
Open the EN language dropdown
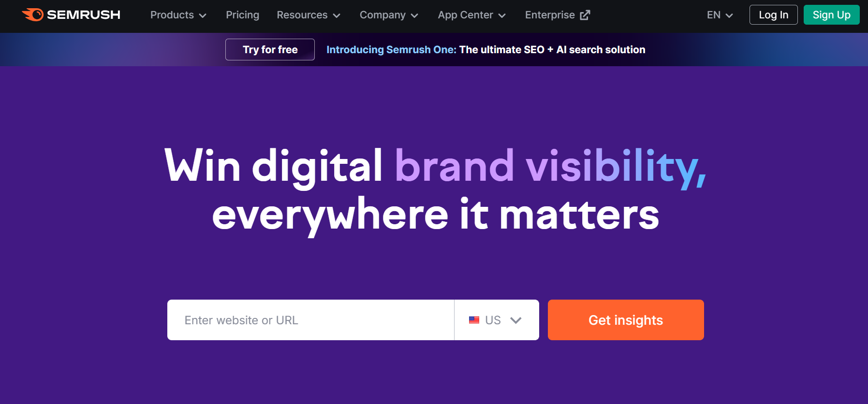pos(719,15)
